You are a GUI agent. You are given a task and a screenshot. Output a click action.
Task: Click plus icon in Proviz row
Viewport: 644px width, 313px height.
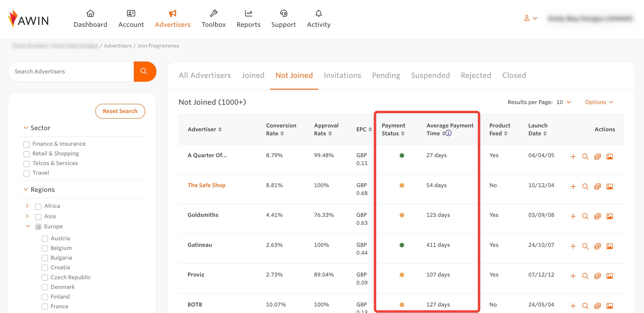point(573,276)
